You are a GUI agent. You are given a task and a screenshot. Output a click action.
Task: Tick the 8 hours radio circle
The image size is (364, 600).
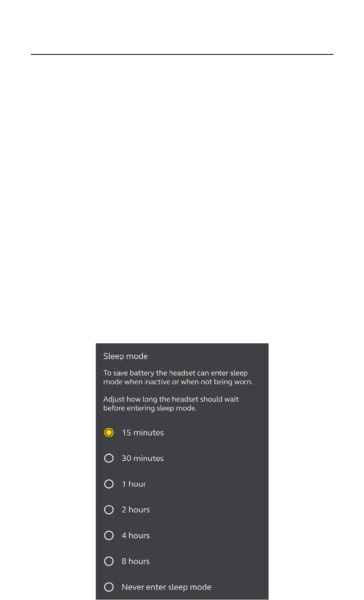109,561
